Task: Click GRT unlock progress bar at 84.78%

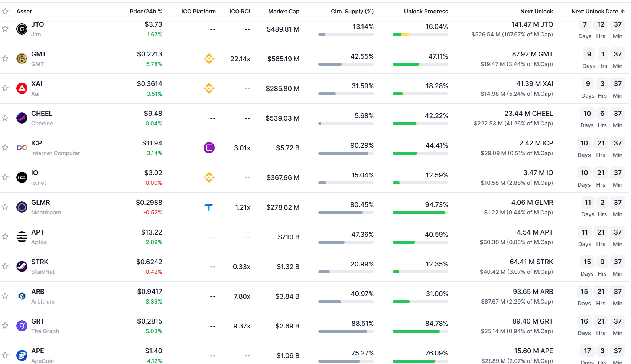Action: tap(420, 331)
